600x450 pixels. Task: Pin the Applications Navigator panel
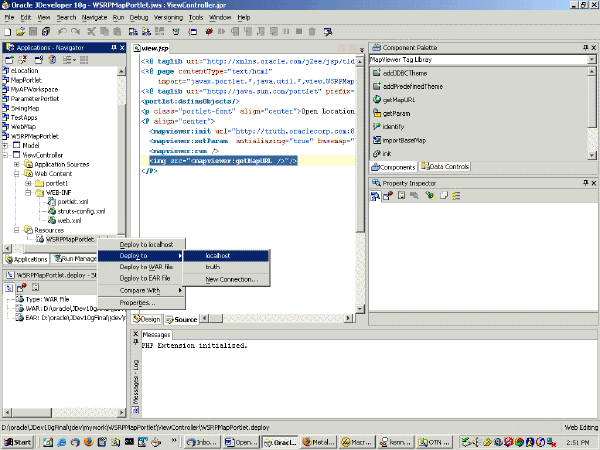114,47
